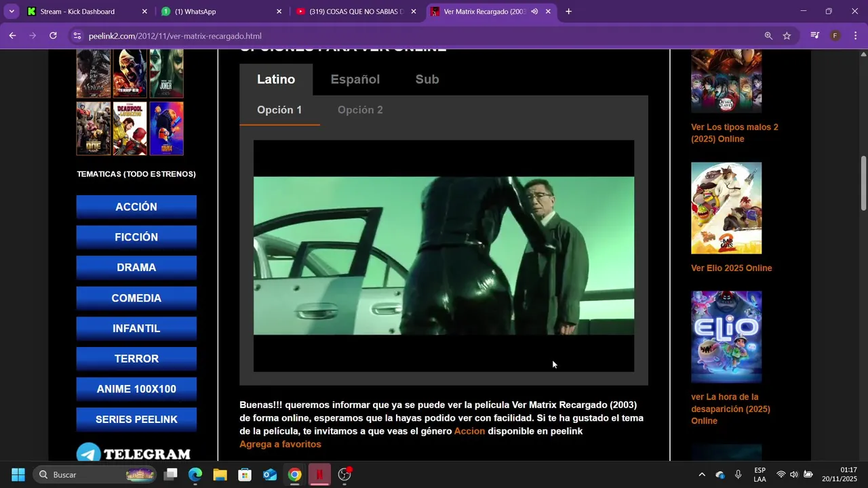Viewport: 868px width, 488px height.
Task: Close the WhatsApp tab
Action: 279,12
